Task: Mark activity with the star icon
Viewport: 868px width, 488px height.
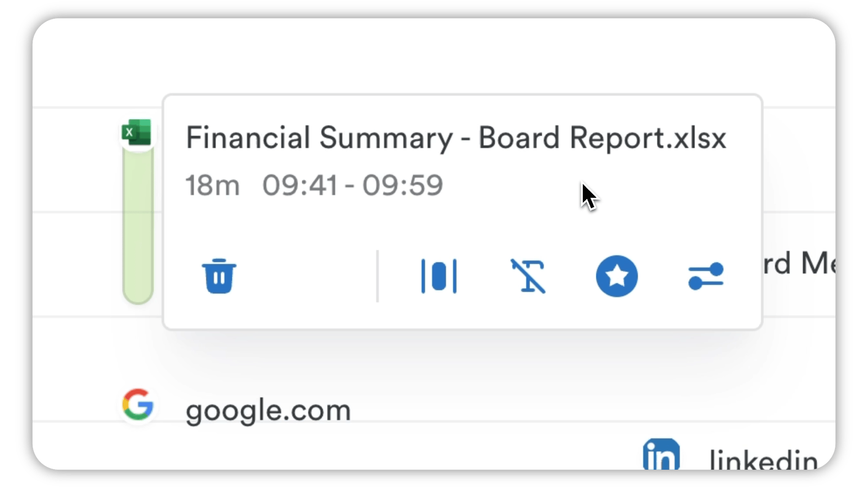Action: coord(617,276)
